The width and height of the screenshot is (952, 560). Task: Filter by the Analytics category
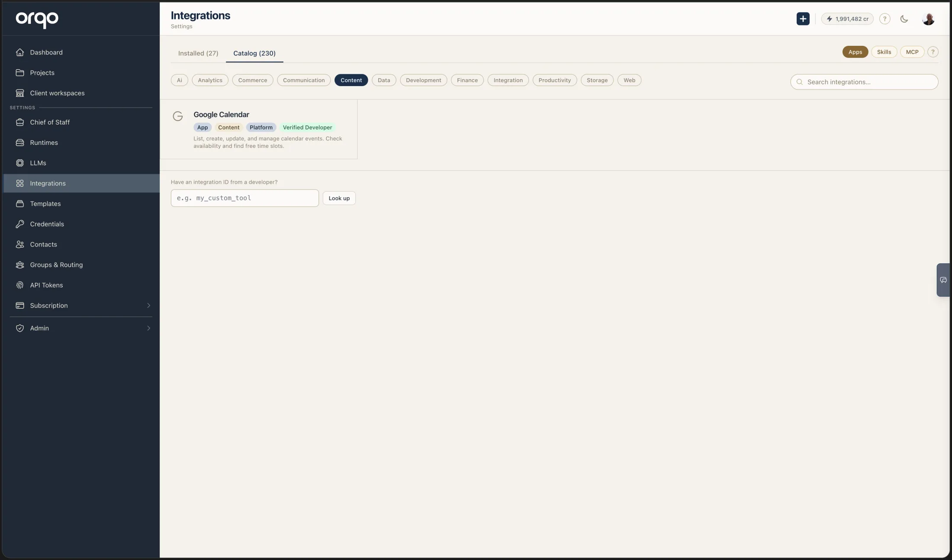tap(210, 80)
